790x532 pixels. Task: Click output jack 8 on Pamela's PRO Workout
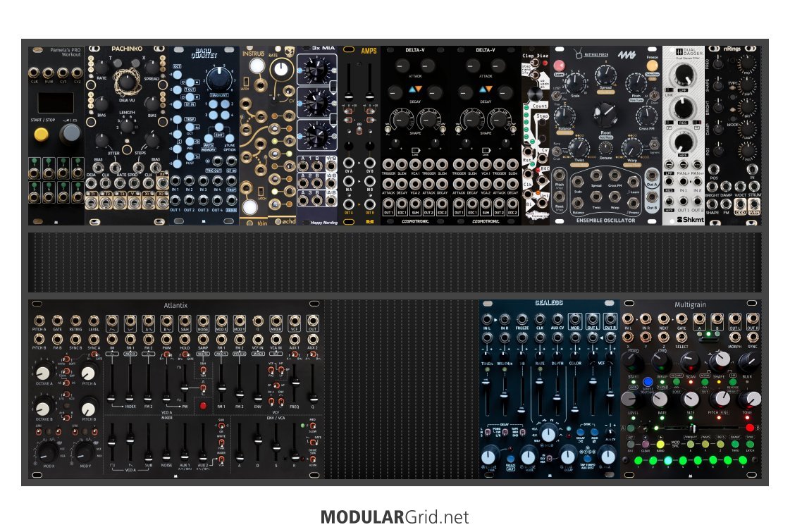78,196
